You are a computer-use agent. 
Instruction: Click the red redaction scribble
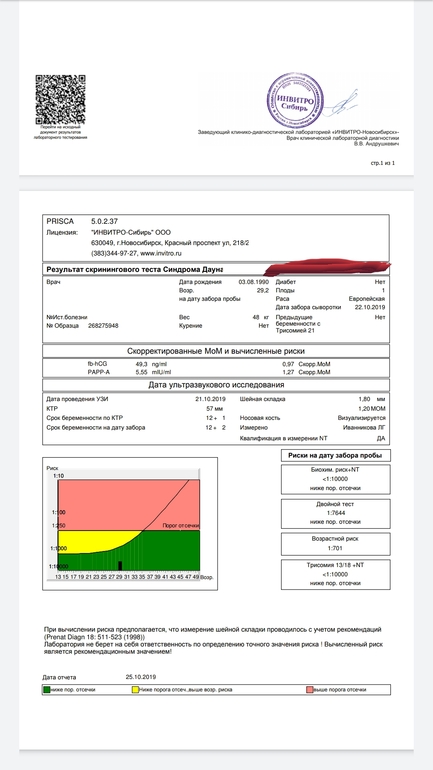tap(327, 267)
